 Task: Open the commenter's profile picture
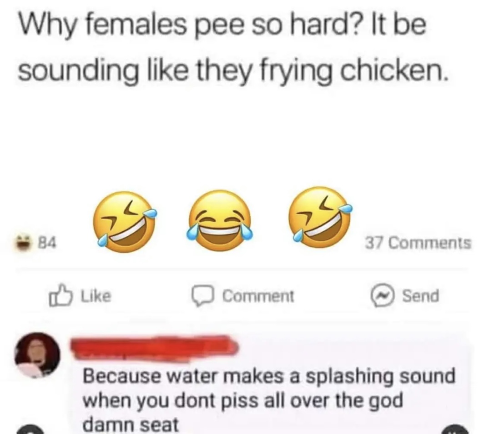[x=37, y=355]
